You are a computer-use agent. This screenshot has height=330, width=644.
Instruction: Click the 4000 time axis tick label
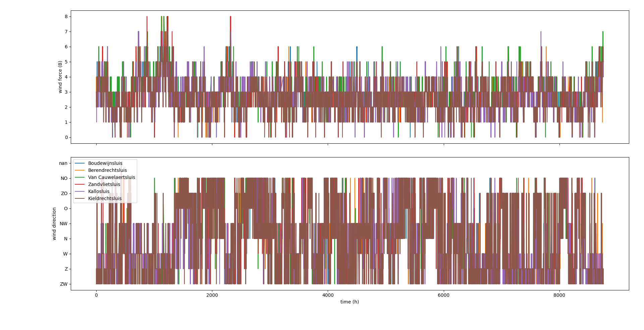[x=328, y=295]
